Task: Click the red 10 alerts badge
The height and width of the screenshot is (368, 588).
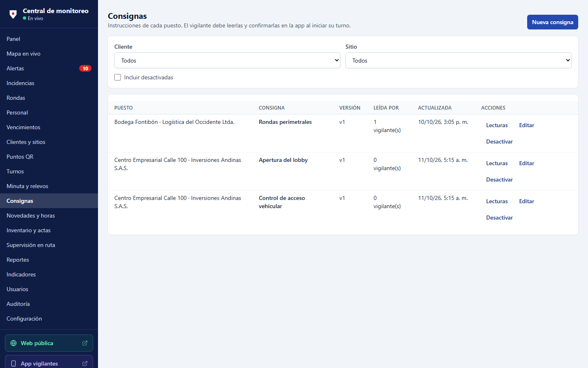Action: [85, 68]
